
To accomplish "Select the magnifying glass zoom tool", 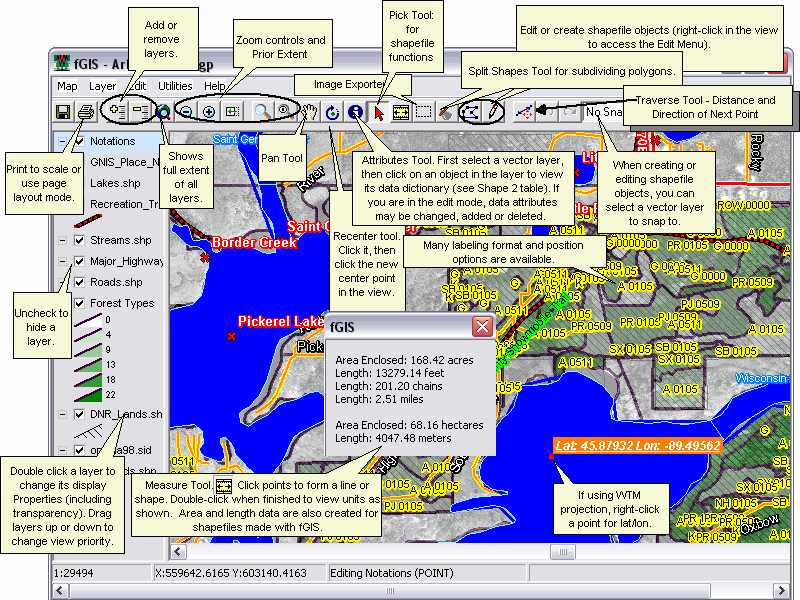I will point(262,112).
